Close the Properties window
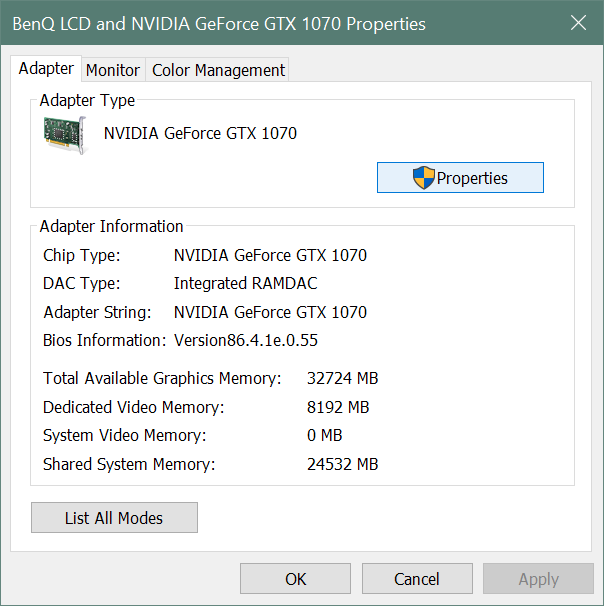This screenshot has height=606, width=604. 578,23
